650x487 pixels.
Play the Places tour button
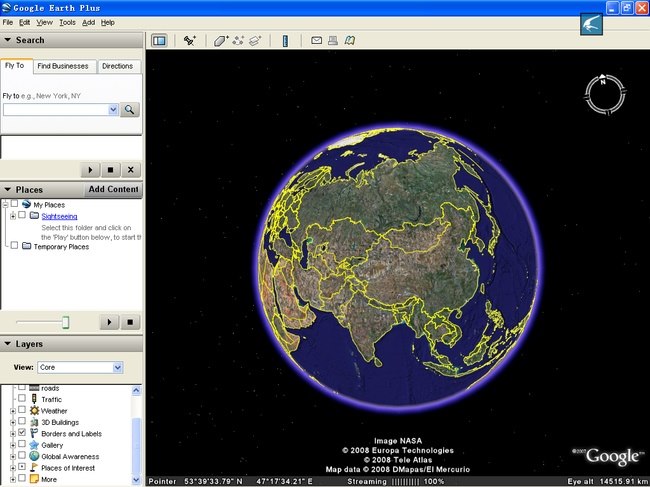[109, 322]
